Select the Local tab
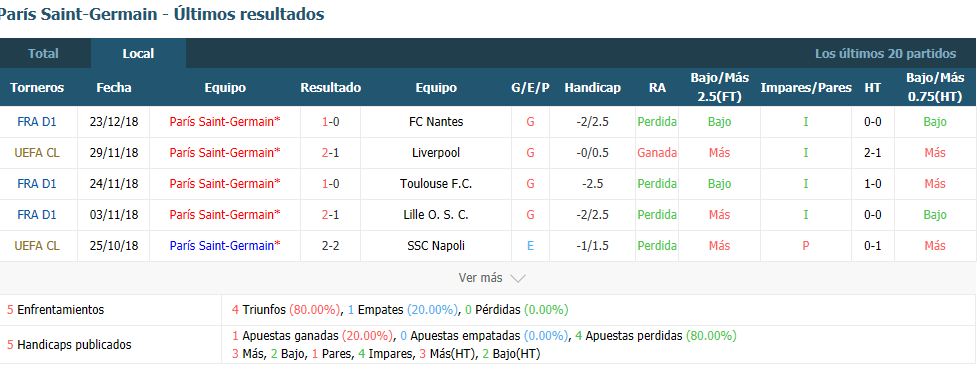Screen dimensions: 978x369 coord(138,54)
